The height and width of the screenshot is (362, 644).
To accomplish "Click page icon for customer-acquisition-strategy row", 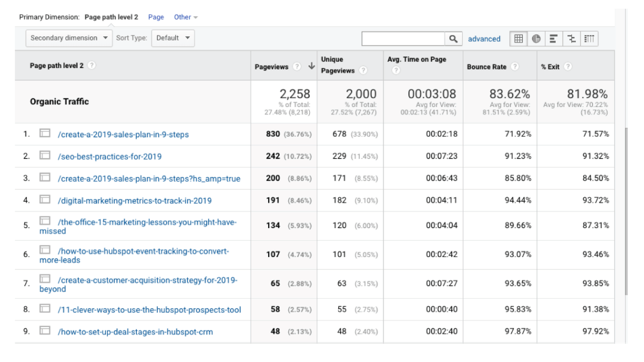I will click(44, 279).
